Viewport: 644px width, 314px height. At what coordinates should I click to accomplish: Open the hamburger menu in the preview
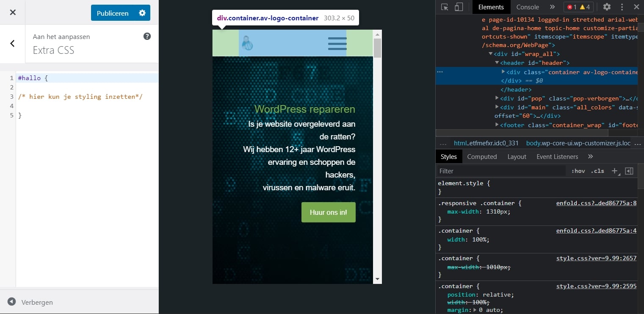(337, 44)
